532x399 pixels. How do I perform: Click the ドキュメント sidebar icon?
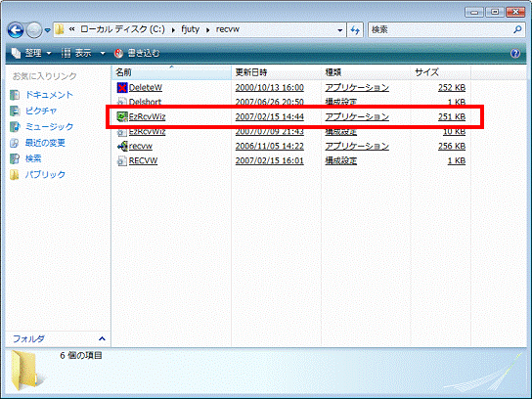(15, 95)
